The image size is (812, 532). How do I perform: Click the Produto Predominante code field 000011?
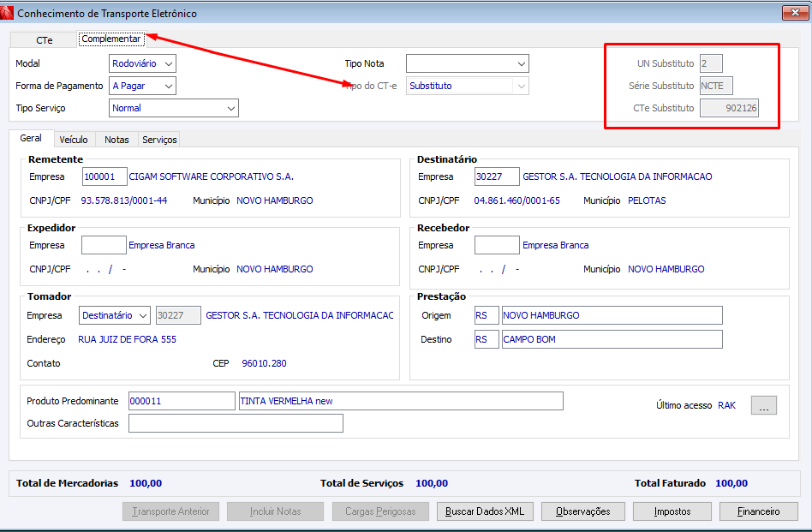coord(182,401)
